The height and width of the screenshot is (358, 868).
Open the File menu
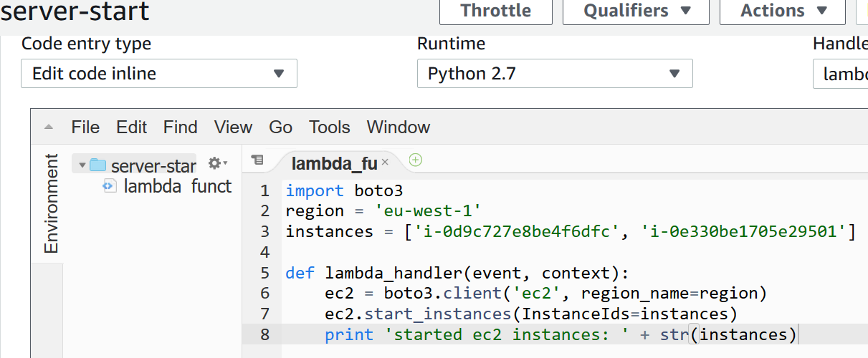(x=85, y=127)
